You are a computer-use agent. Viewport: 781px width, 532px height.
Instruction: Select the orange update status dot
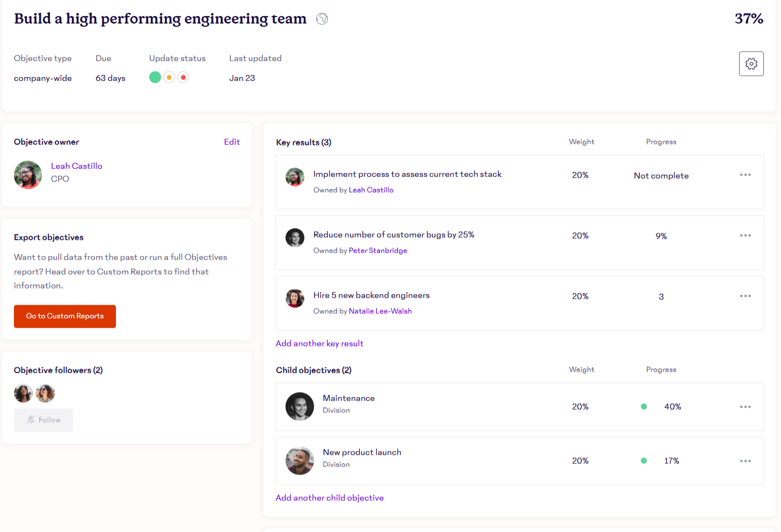169,77
